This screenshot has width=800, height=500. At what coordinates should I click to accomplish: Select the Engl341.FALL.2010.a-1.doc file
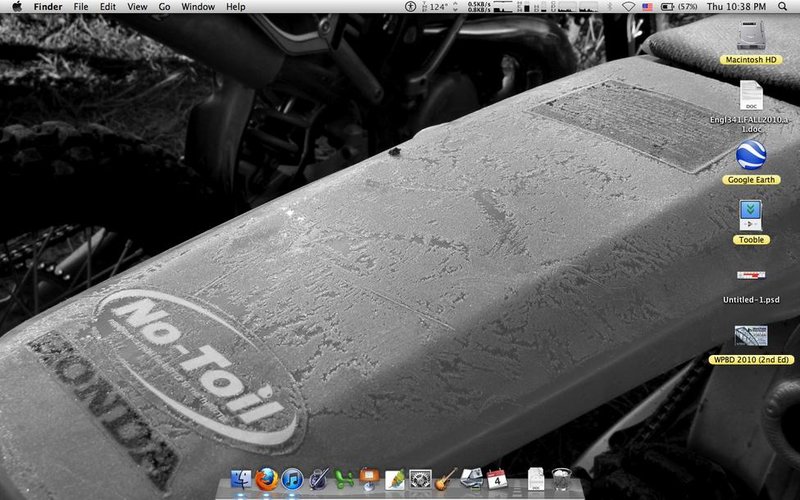(x=751, y=95)
